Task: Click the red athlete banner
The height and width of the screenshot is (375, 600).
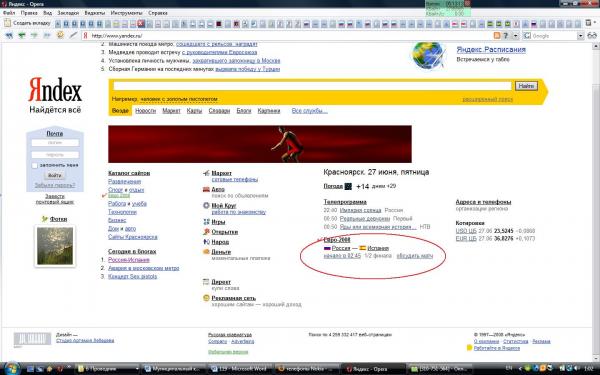Action: 260,144
